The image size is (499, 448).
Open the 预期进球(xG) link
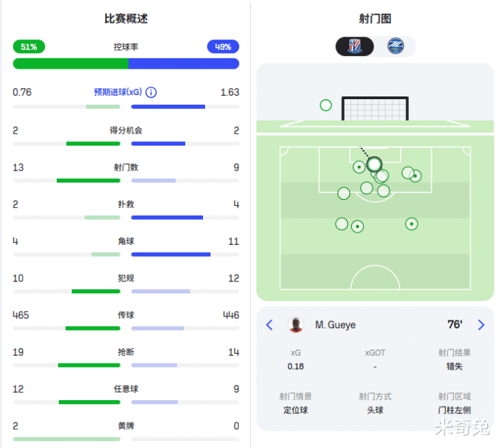pos(118,92)
